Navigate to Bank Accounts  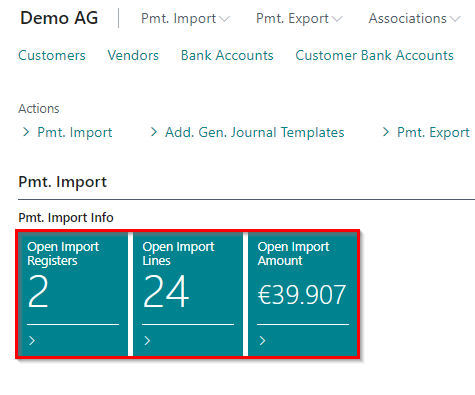[x=227, y=55]
